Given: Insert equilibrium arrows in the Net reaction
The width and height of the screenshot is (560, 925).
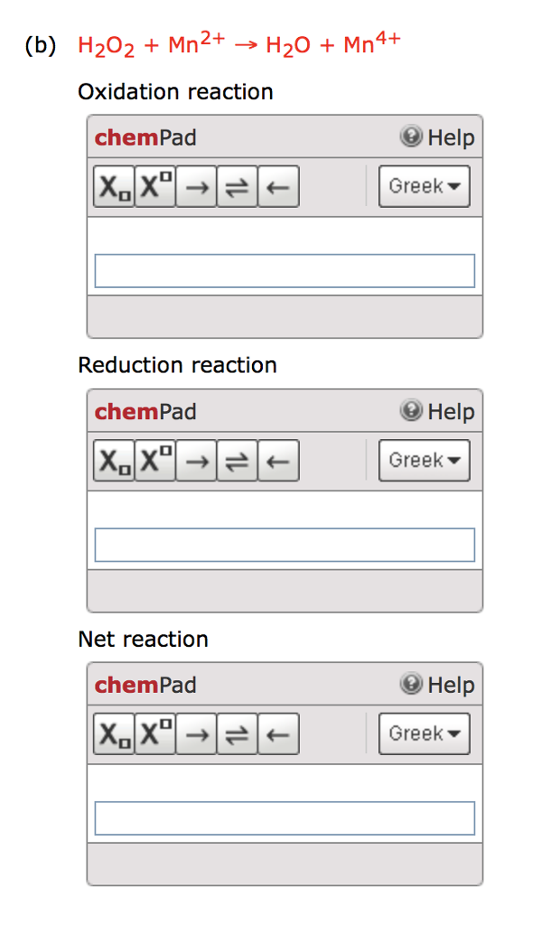Looking at the screenshot, I should [x=237, y=733].
